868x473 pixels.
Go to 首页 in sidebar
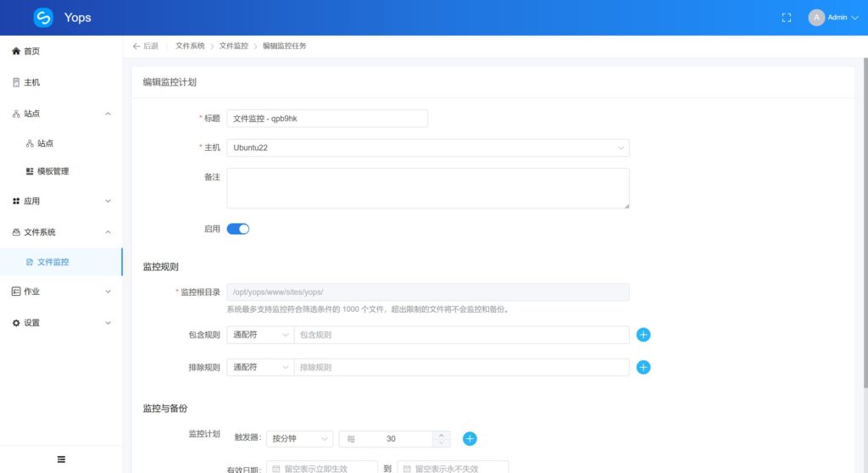(31, 52)
